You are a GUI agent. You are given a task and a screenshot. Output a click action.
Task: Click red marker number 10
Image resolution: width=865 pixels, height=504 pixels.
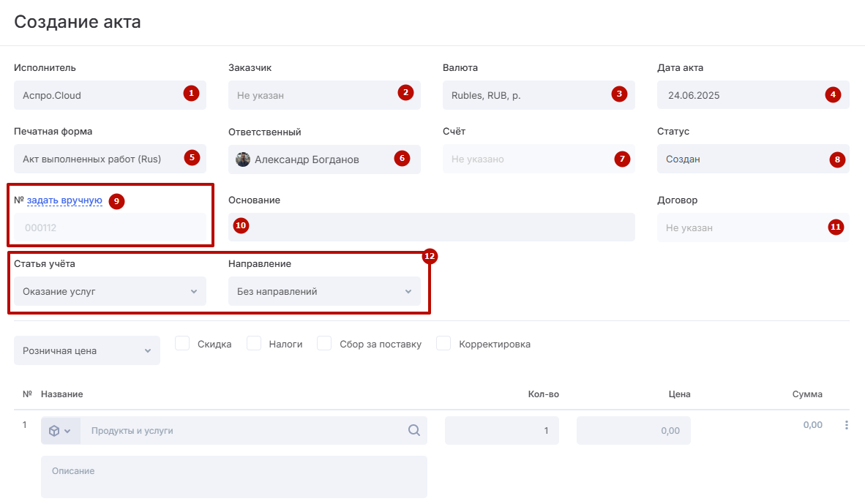pos(241,226)
